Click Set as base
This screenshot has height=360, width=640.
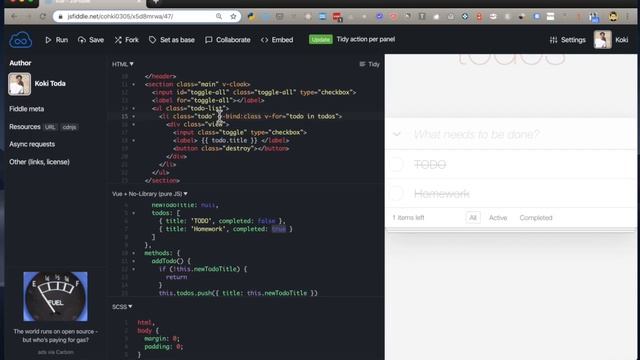tap(172, 40)
